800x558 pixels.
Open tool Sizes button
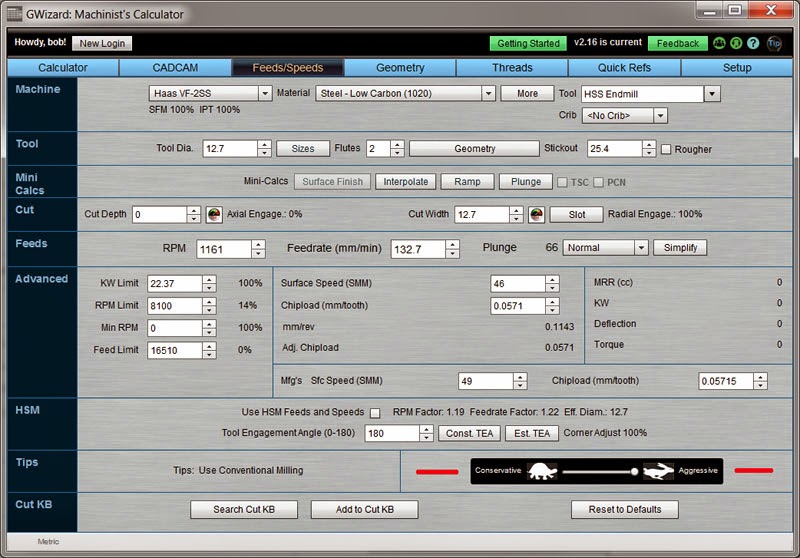click(x=303, y=148)
